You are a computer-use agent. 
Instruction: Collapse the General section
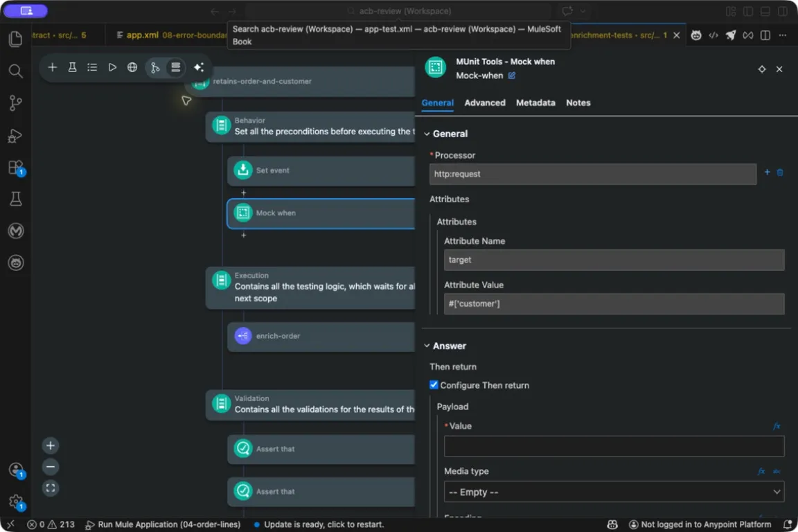427,134
